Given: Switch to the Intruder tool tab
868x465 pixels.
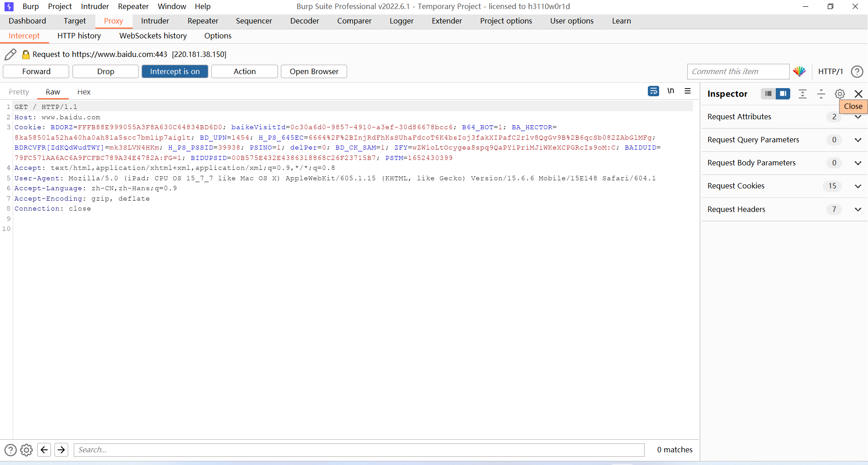Looking at the screenshot, I should coord(155,21).
